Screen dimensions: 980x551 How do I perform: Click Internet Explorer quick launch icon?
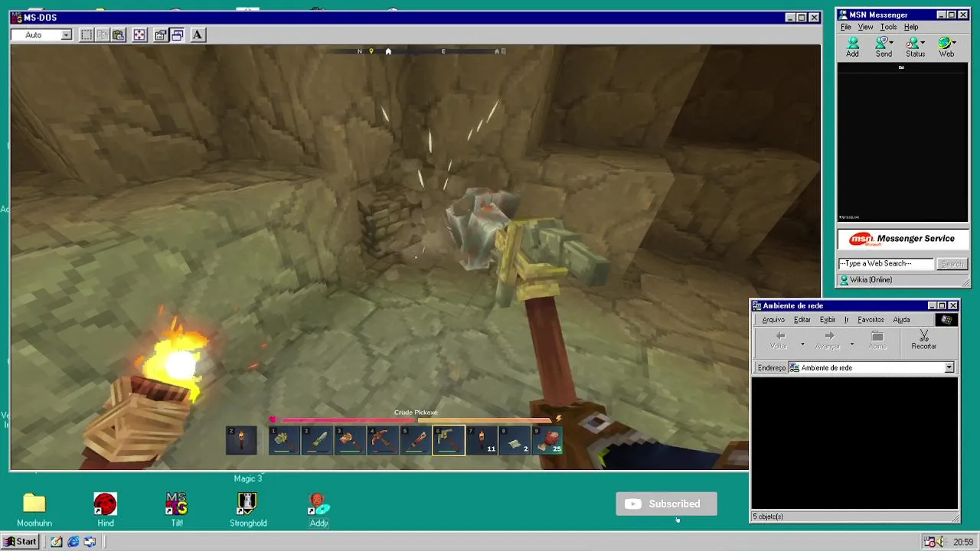point(73,542)
